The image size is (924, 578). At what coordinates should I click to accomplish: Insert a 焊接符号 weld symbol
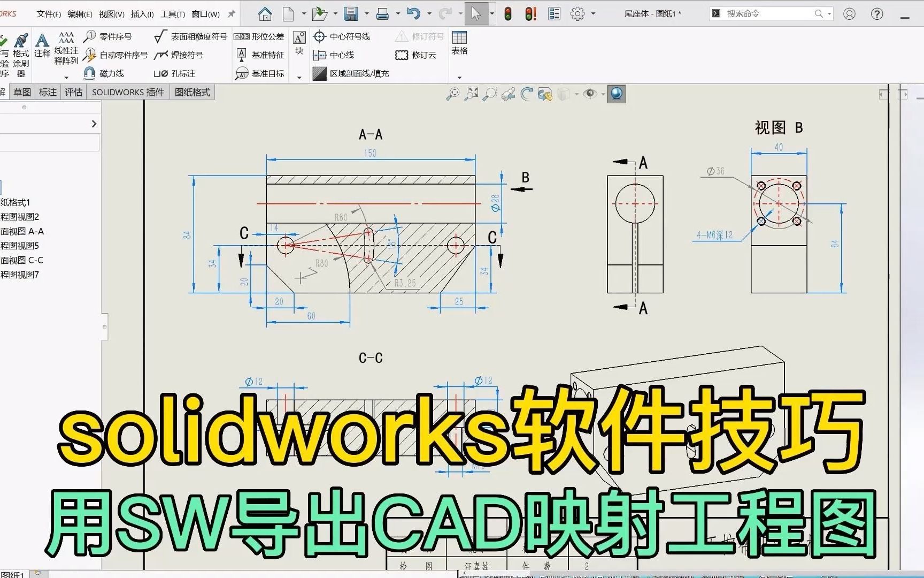pyautogui.click(x=179, y=55)
